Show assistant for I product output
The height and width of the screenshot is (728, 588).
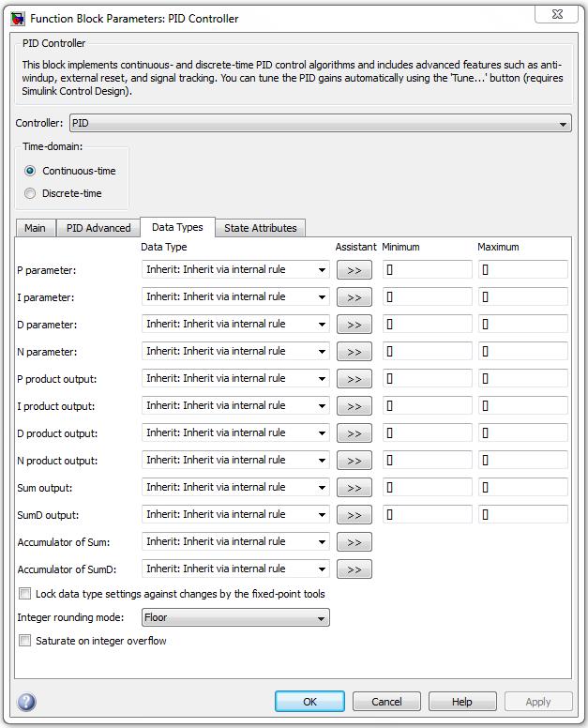pyautogui.click(x=354, y=406)
